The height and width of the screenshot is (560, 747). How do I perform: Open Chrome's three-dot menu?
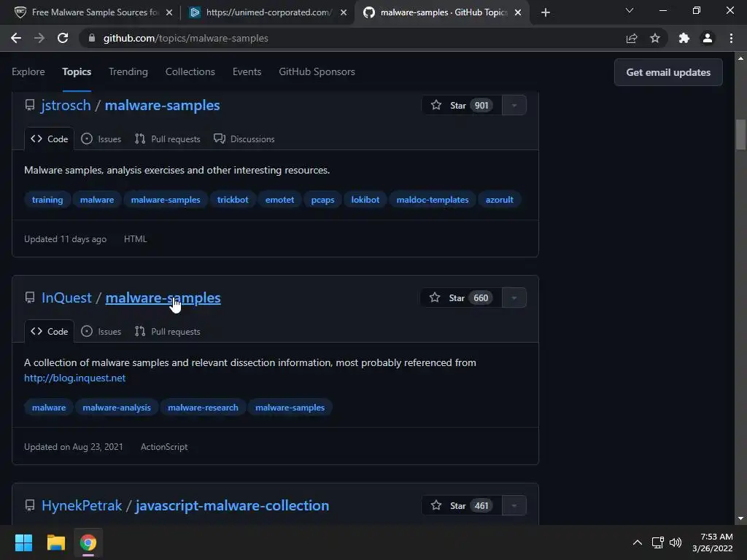click(x=731, y=38)
